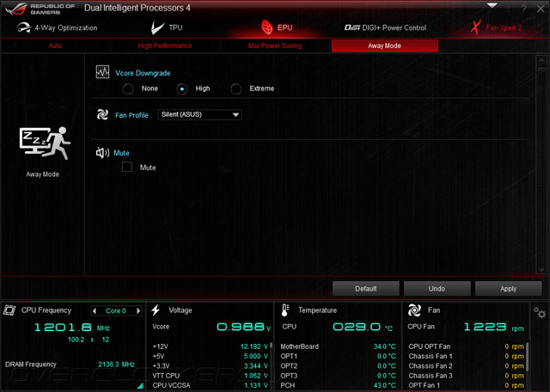
Task: Click the OPT1 temperature row
Action: 338,356
